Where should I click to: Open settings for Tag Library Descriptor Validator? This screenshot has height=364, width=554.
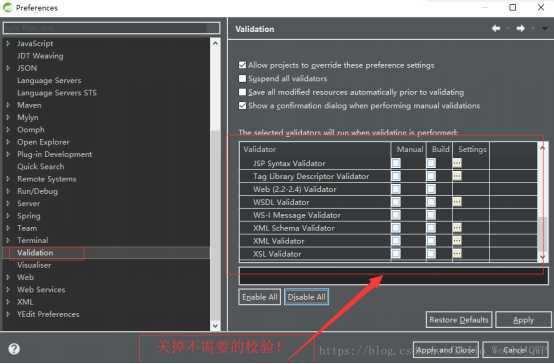[456, 176]
